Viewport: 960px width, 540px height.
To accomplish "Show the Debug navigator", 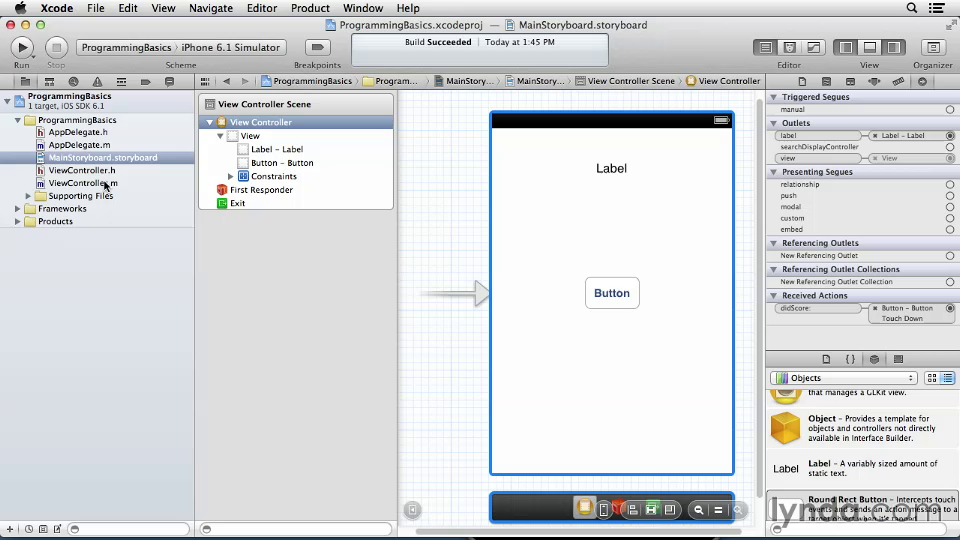I will 121,81.
